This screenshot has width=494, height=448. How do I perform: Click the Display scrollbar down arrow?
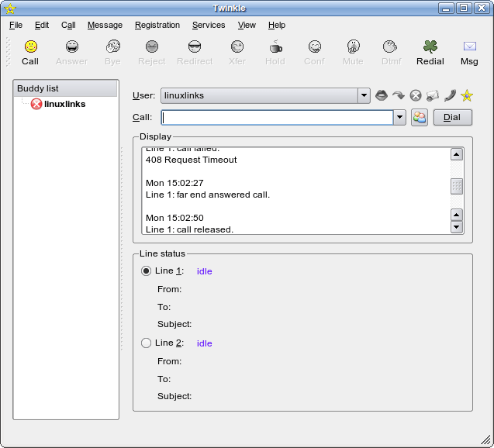(457, 227)
